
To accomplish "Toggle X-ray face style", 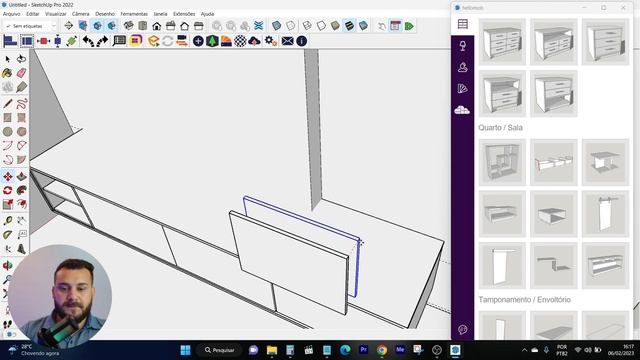I will pyautogui.click(x=276, y=26).
